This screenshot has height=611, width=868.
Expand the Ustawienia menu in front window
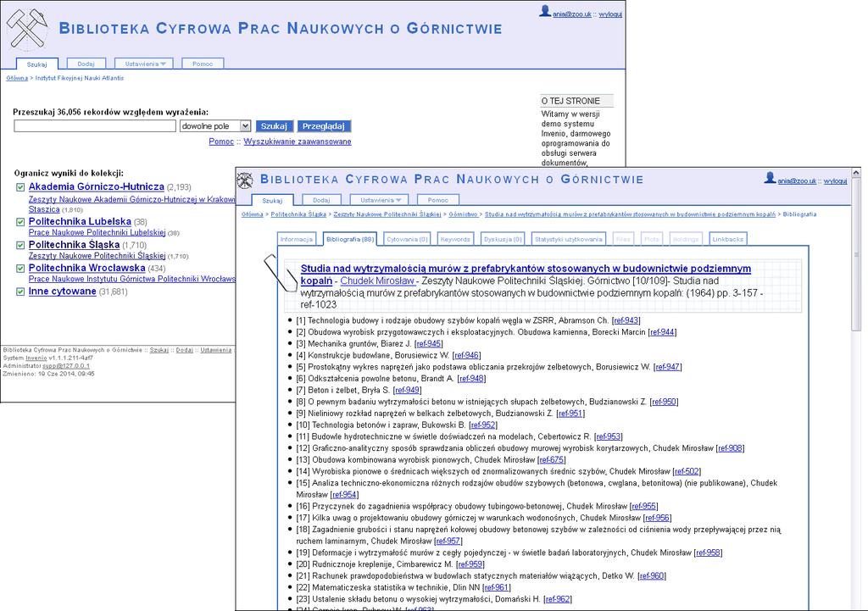click(x=381, y=200)
